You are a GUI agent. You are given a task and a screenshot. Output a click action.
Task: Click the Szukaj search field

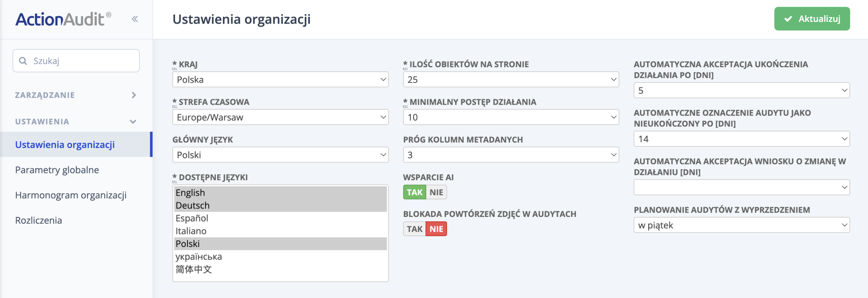pos(76,60)
